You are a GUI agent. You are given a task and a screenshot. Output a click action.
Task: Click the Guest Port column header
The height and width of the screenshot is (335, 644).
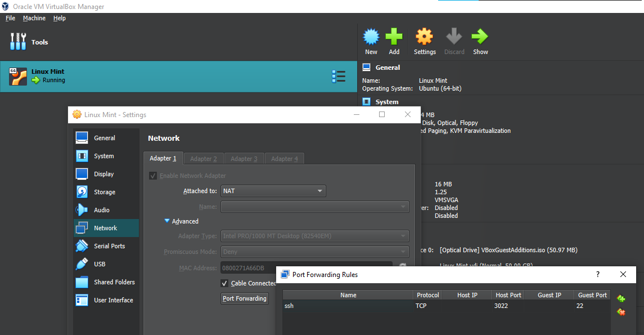click(x=592, y=295)
